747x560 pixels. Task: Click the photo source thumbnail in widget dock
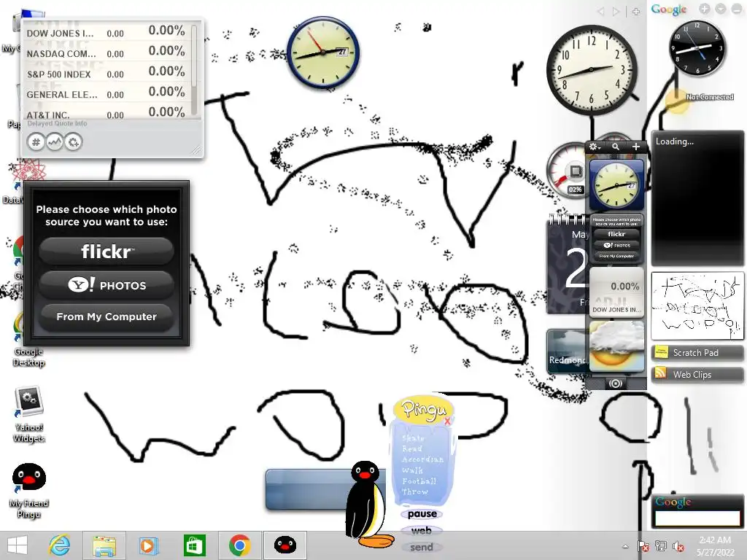click(x=616, y=239)
